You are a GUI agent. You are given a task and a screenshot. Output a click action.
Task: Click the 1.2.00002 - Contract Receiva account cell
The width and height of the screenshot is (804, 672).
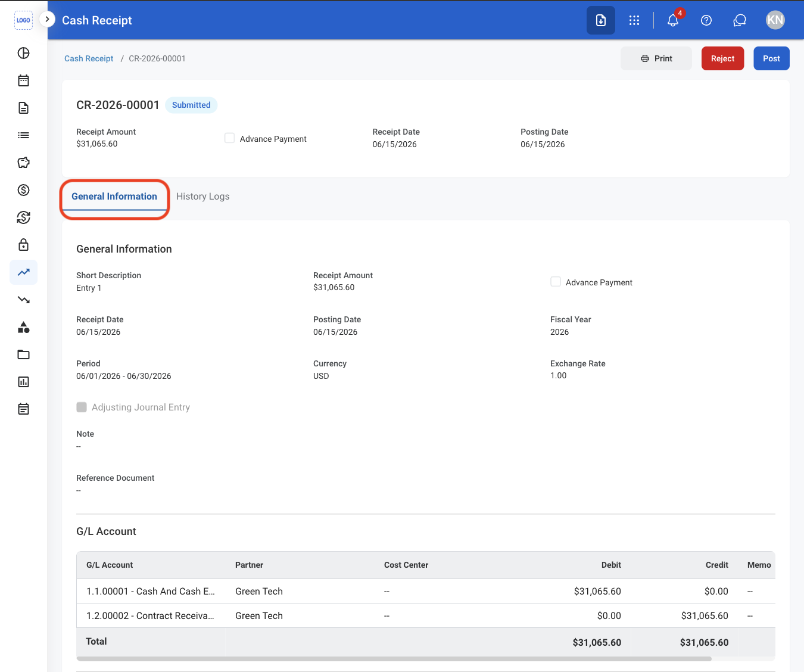click(150, 615)
